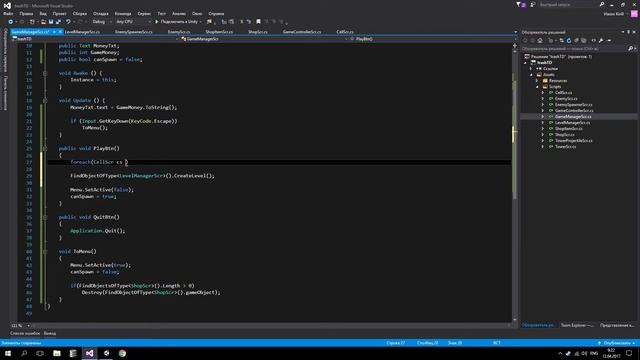
Task: Open the Проект menu
Action: coord(60,13)
